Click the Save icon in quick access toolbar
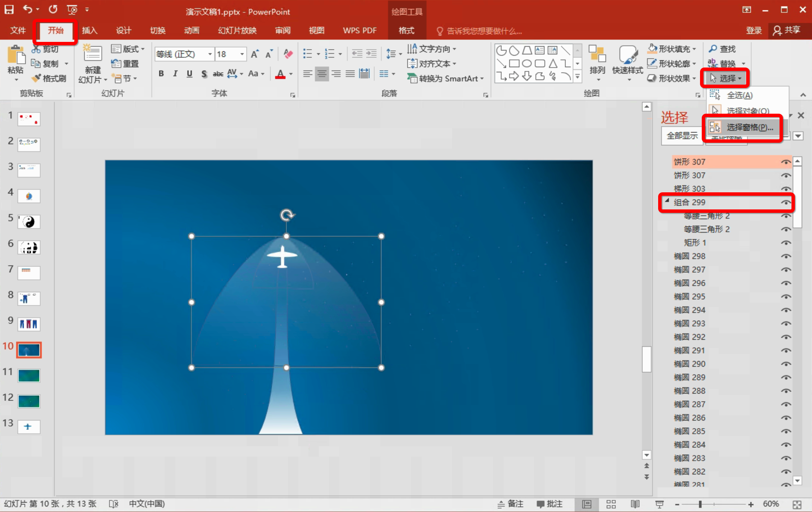 [9, 9]
